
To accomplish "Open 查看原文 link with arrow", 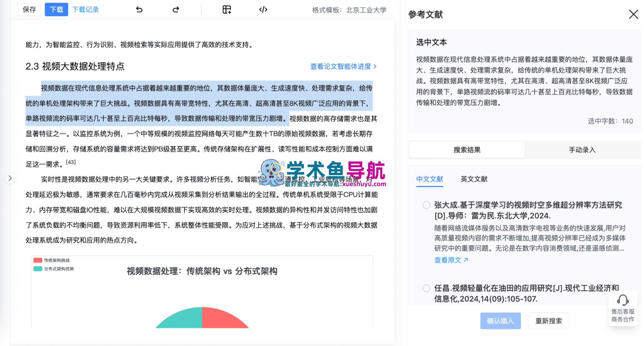I will [451, 260].
